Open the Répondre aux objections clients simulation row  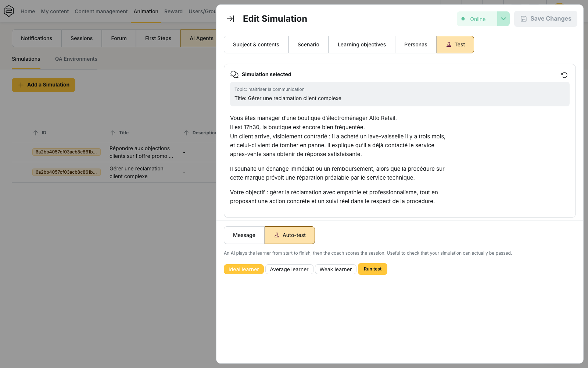pyautogui.click(x=114, y=152)
